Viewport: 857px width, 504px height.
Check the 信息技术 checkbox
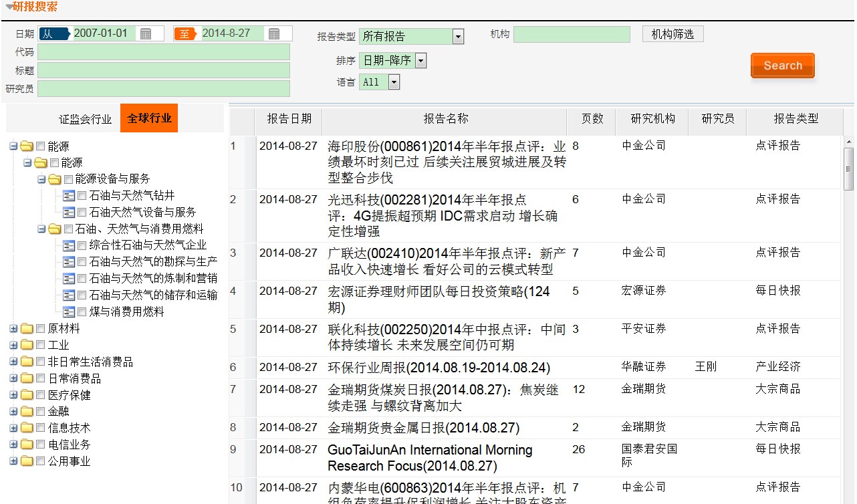pos(40,428)
